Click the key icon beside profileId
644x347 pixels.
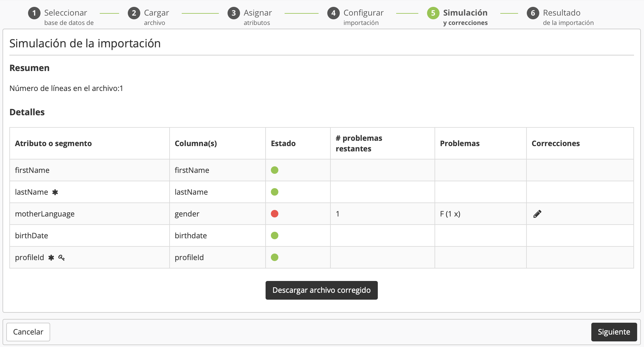click(x=61, y=258)
